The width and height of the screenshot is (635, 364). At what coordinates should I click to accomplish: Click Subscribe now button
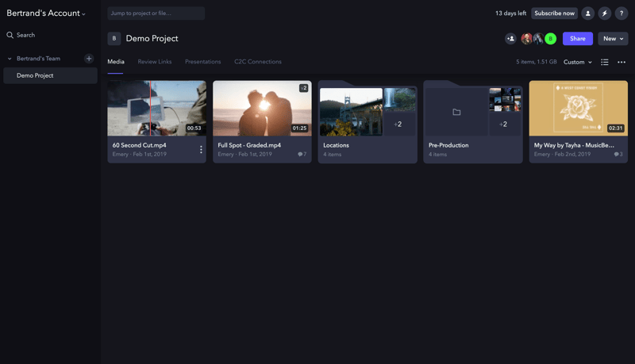554,13
